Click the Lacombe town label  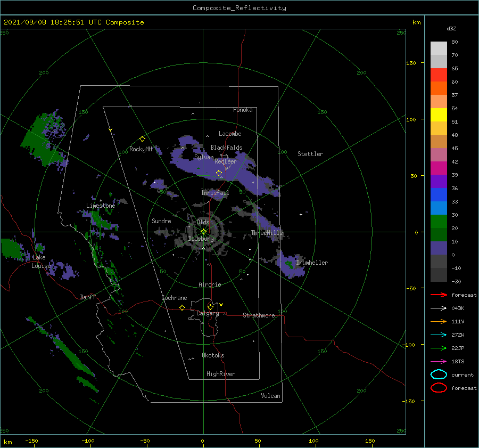(x=230, y=134)
